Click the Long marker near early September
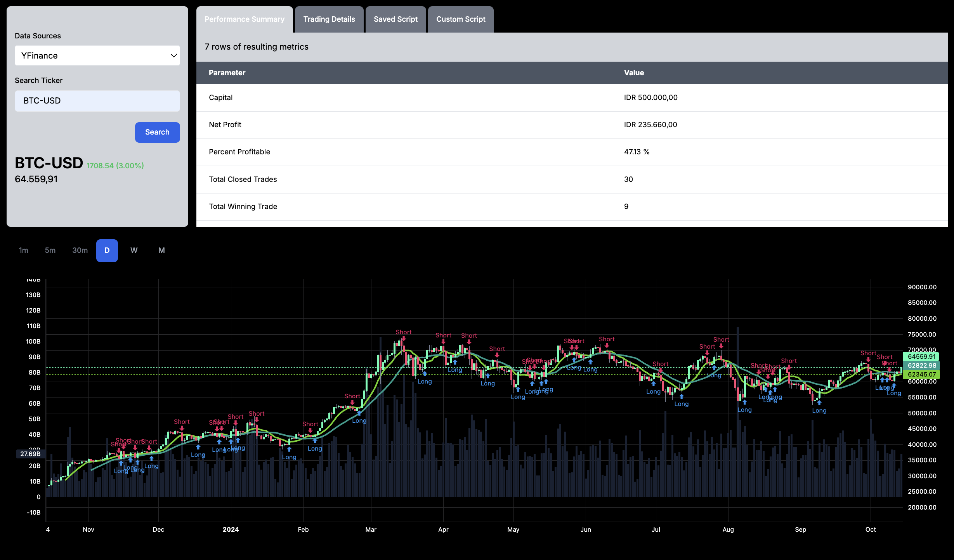This screenshot has height=560, width=954. tap(819, 410)
